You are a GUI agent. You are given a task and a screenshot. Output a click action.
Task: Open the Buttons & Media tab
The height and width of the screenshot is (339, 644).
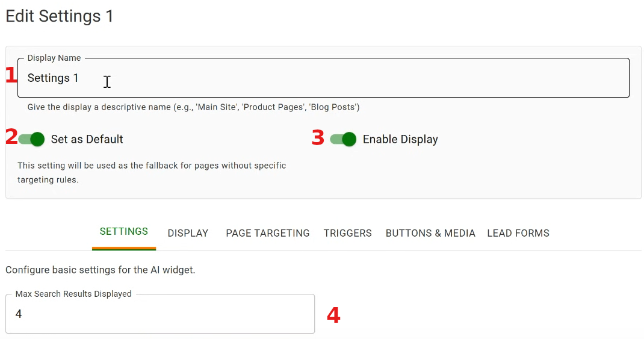[430, 233]
